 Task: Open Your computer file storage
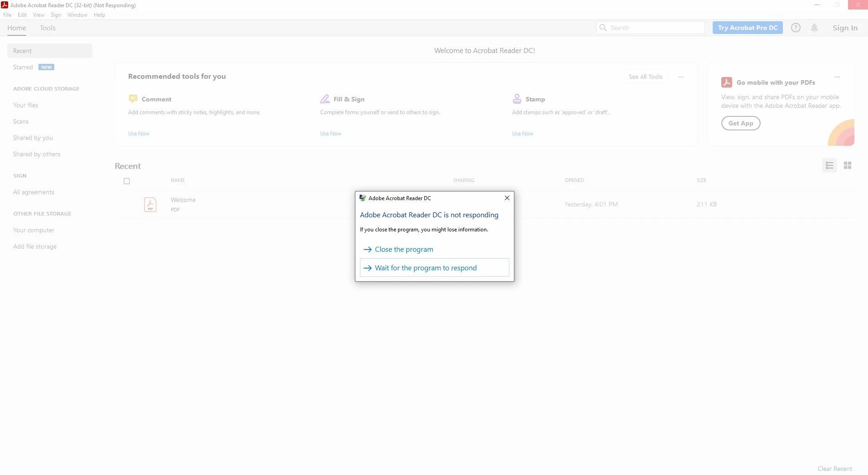[34, 230]
